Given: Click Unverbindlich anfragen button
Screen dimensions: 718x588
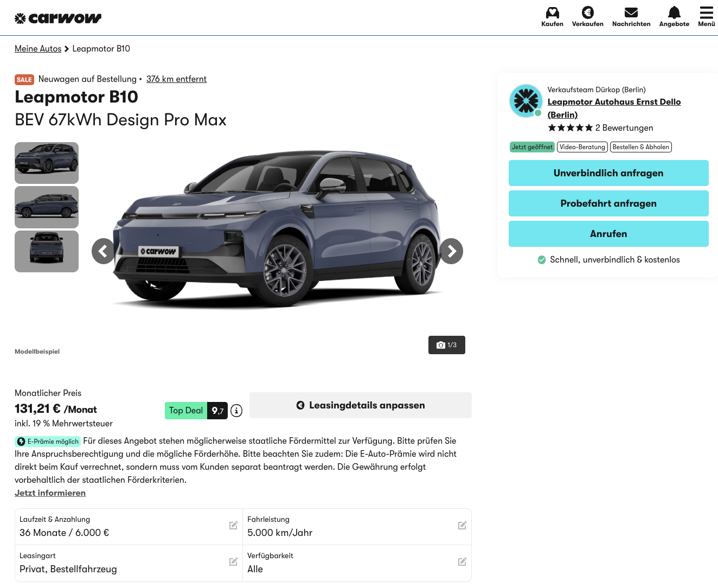Looking at the screenshot, I should click(x=608, y=173).
